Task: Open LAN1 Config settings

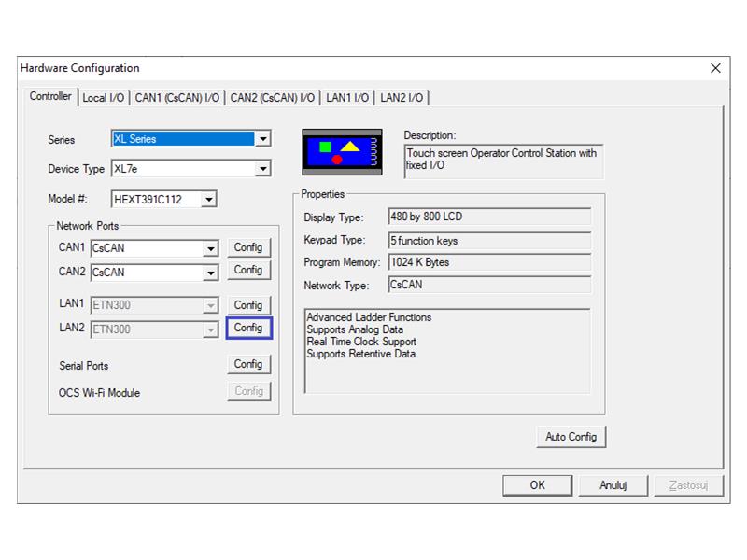Action: coord(248,305)
